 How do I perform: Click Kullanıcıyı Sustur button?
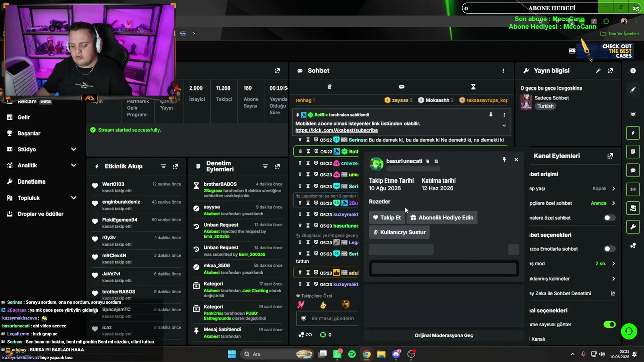tap(399, 232)
